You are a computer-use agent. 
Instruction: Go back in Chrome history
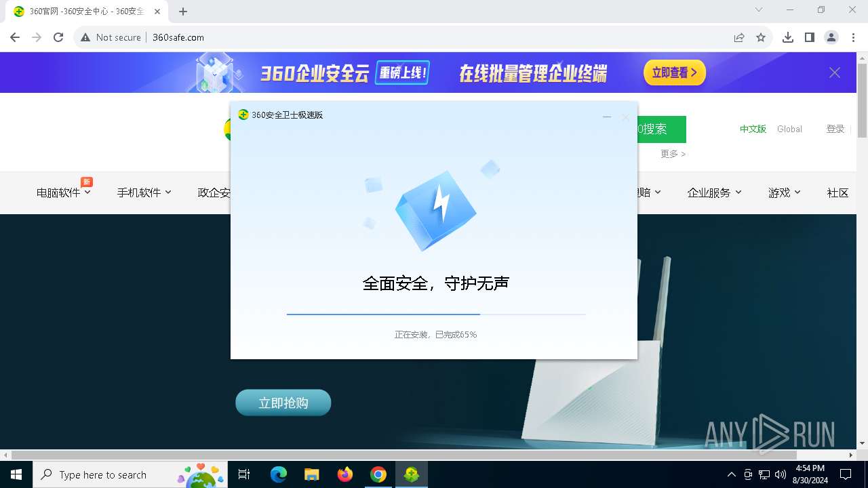coord(15,37)
